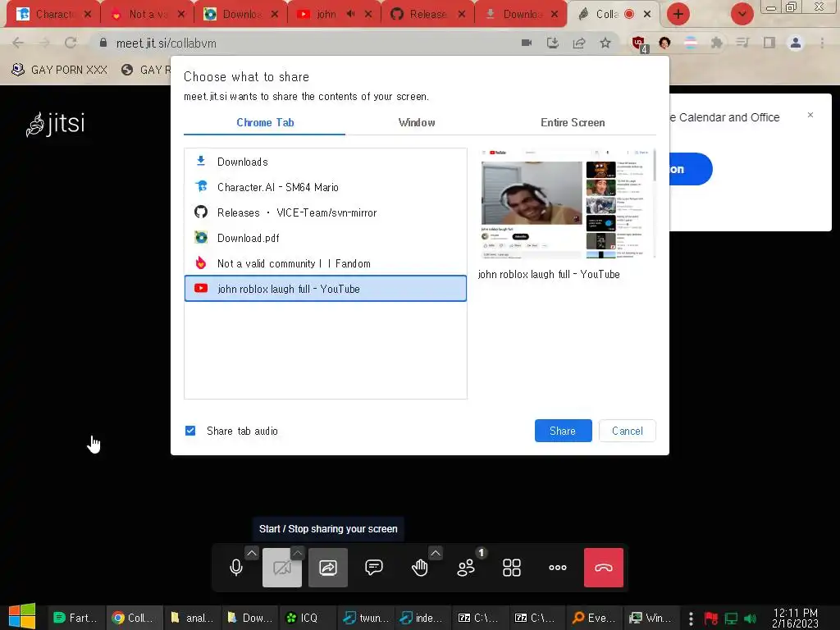Open the browser three-dot menu
The image size is (840, 630).
coord(822,43)
